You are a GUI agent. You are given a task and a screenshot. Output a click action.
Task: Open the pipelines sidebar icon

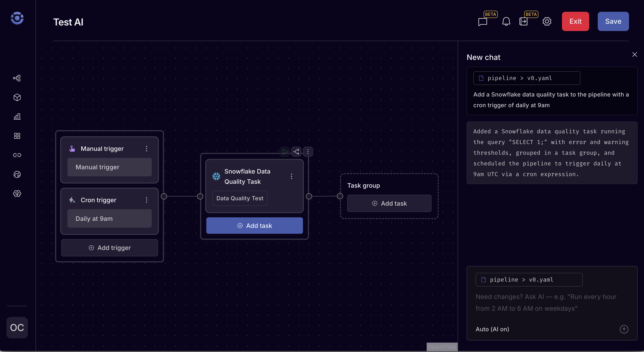point(17,78)
